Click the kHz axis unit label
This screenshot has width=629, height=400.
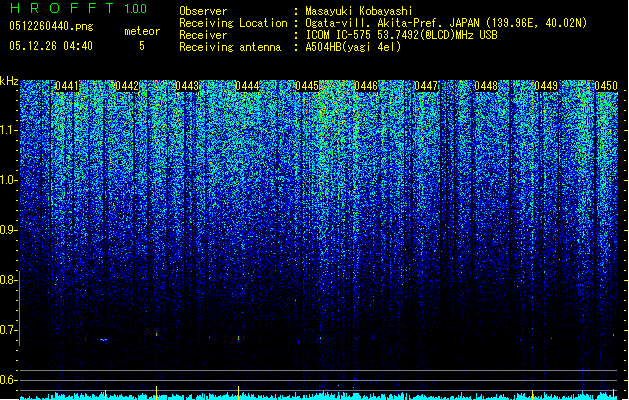click(x=9, y=81)
